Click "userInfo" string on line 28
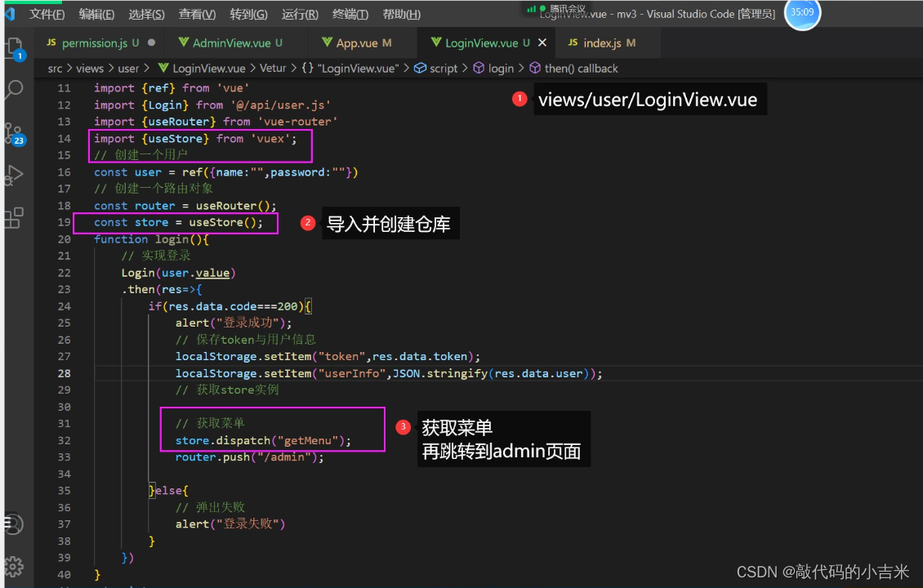923x588 pixels. (352, 374)
